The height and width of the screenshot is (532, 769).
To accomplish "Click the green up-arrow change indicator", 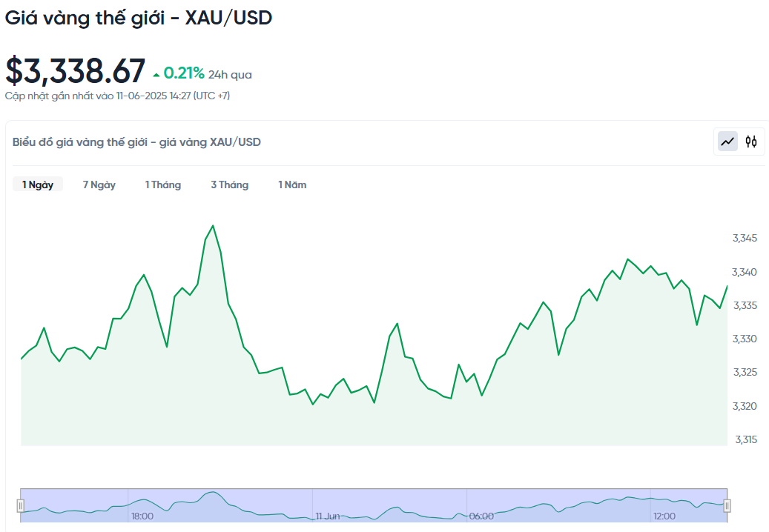I will [x=156, y=75].
